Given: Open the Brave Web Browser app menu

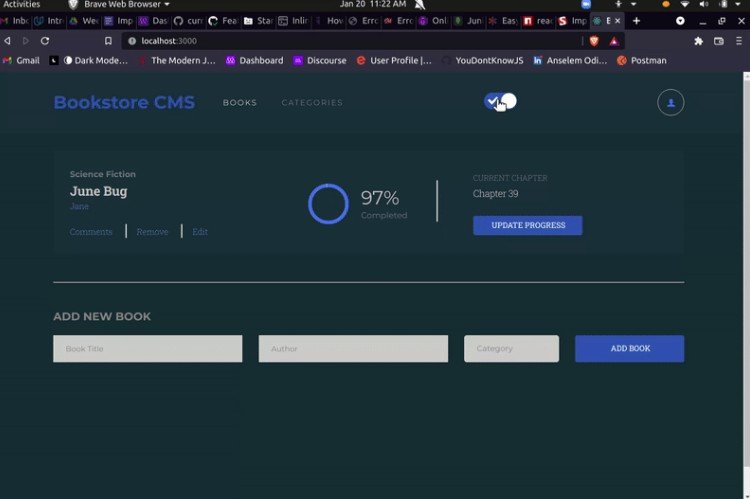Looking at the screenshot, I should point(119,5).
